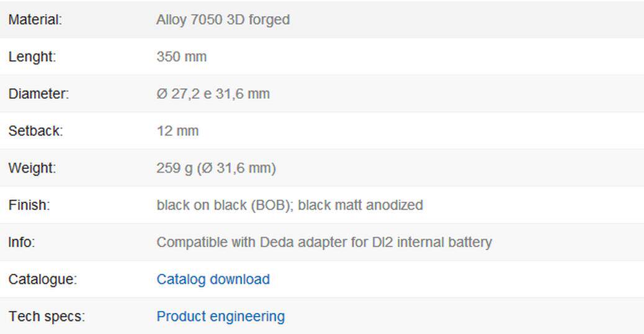Click the '259 g' weight figure
The image size is (644, 334).
(x=174, y=168)
